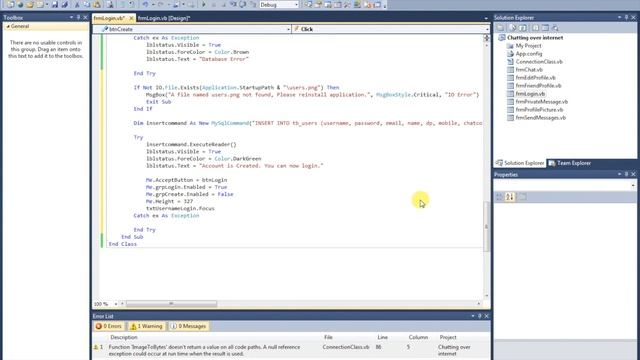
Task: Close the frmLogin.vb tab with X
Action: pos(131,18)
